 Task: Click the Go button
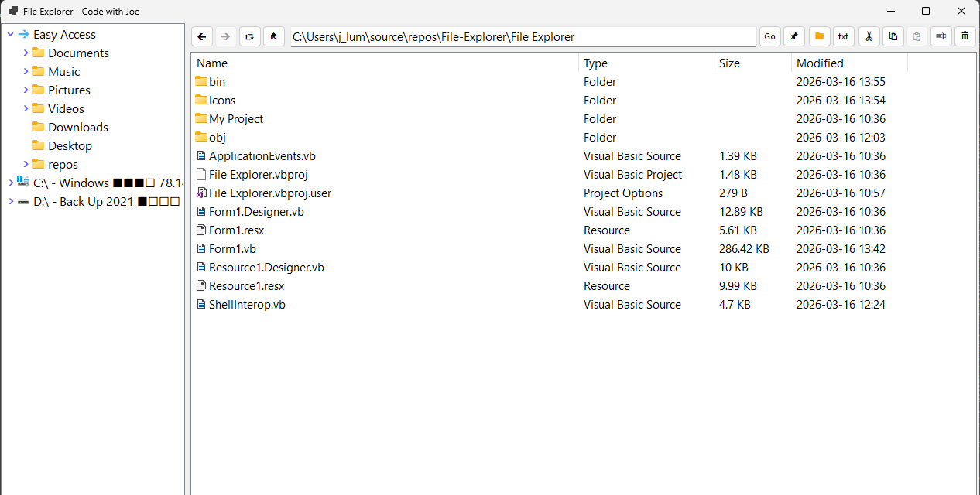click(769, 36)
